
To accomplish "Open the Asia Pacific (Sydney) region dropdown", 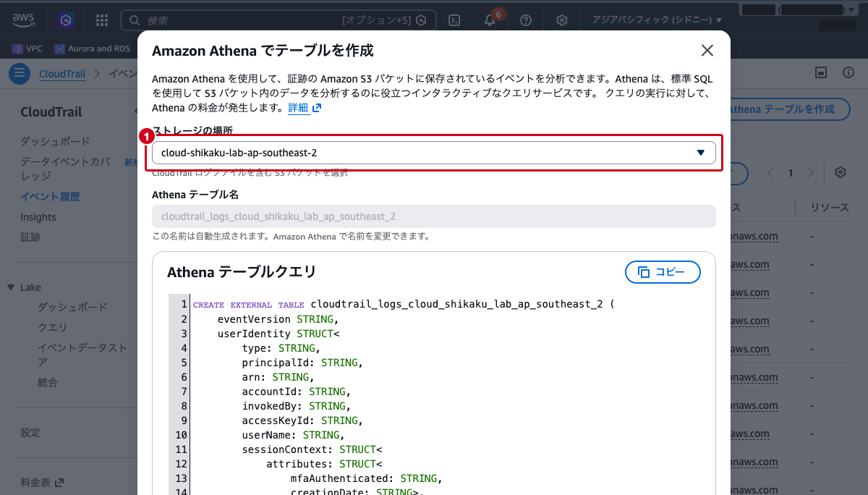I will tap(657, 20).
